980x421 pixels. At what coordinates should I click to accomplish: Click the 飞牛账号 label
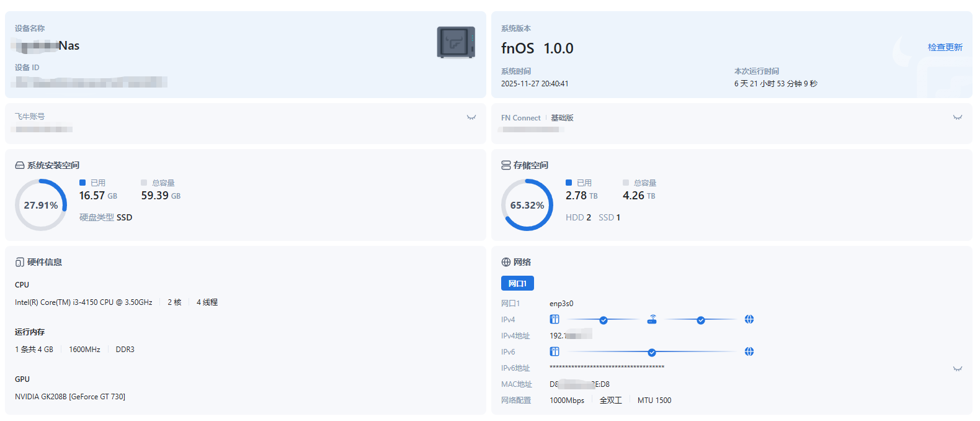pos(30,117)
